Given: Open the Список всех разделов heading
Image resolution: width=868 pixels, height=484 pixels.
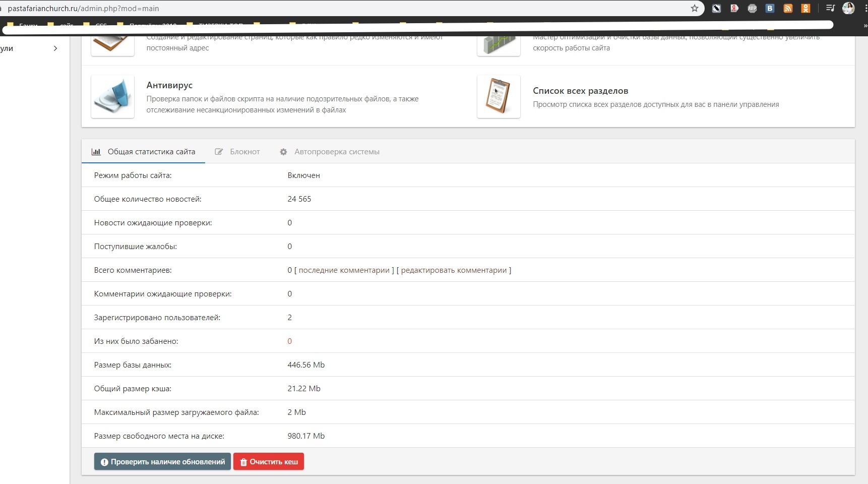Looking at the screenshot, I should (580, 91).
